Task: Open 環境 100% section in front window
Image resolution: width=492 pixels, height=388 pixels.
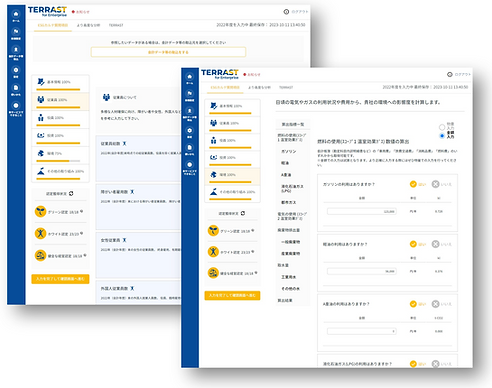Action: (x=232, y=176)
